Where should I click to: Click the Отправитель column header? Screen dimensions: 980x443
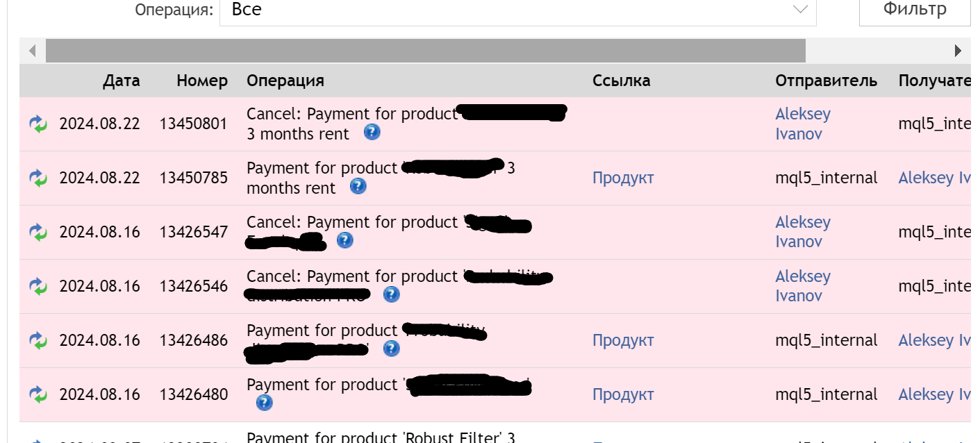(826, 81)
